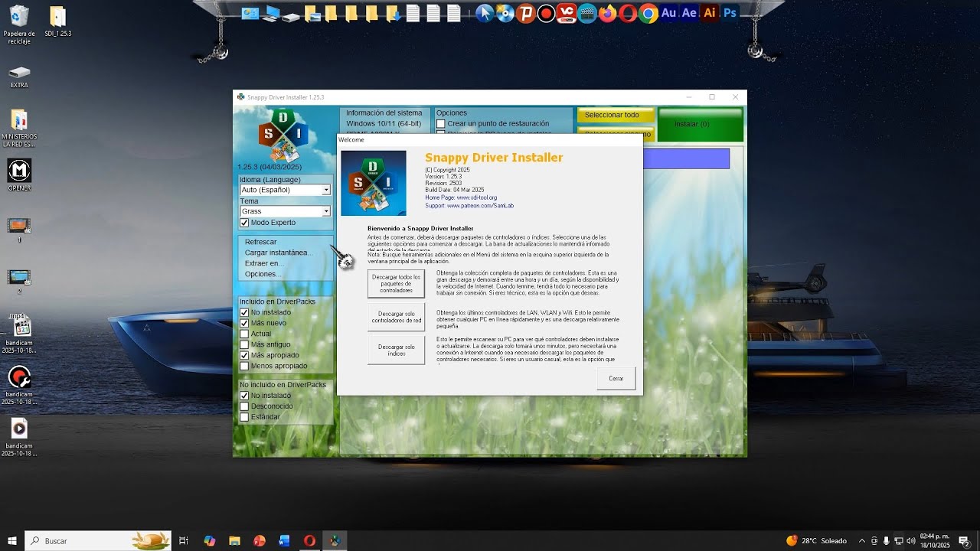Open Task View from the taskbar

click(184, 540)
